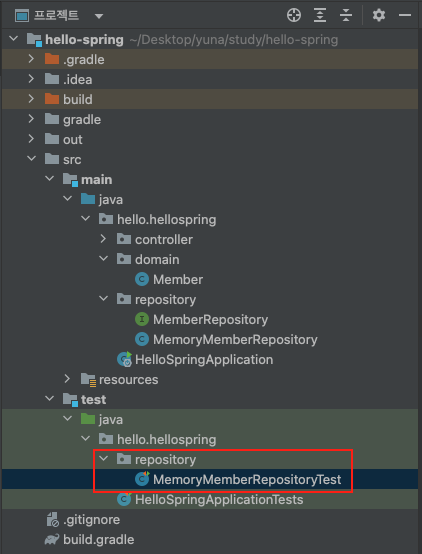The height and width of the screenshot is (554, 422).
Task: Expand the gradle folder chevron
Action: (x=31, y=119)
